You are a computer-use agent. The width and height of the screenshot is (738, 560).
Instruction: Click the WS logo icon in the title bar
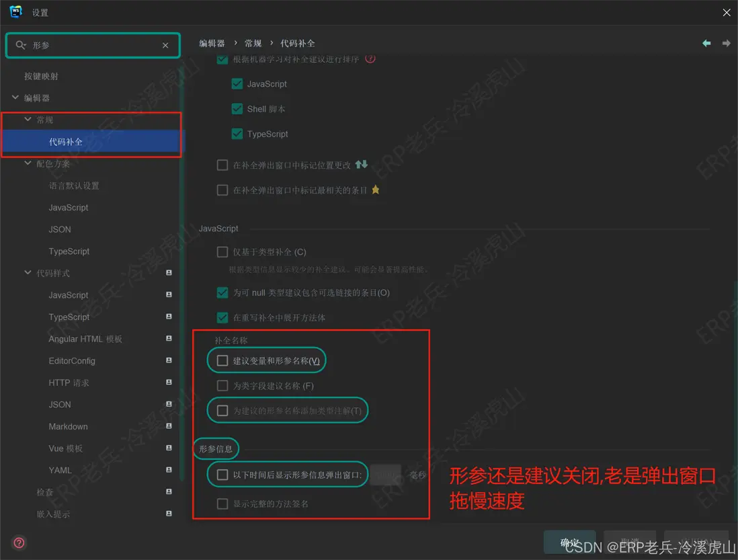point(15,11)
